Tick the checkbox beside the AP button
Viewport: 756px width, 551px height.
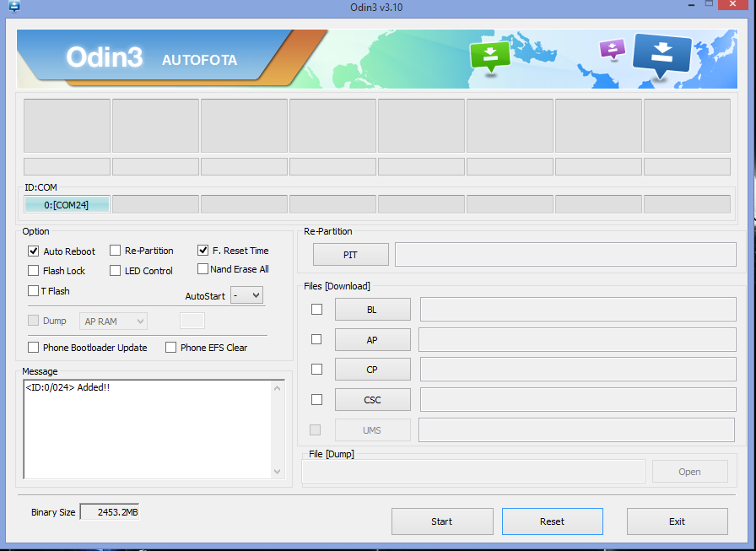tap(316, 339)
